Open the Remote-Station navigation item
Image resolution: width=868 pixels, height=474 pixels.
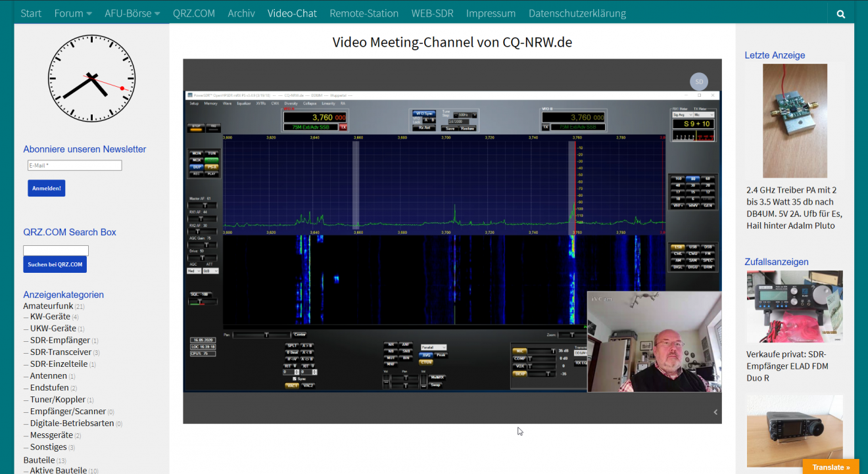click(x=364, y=13)
